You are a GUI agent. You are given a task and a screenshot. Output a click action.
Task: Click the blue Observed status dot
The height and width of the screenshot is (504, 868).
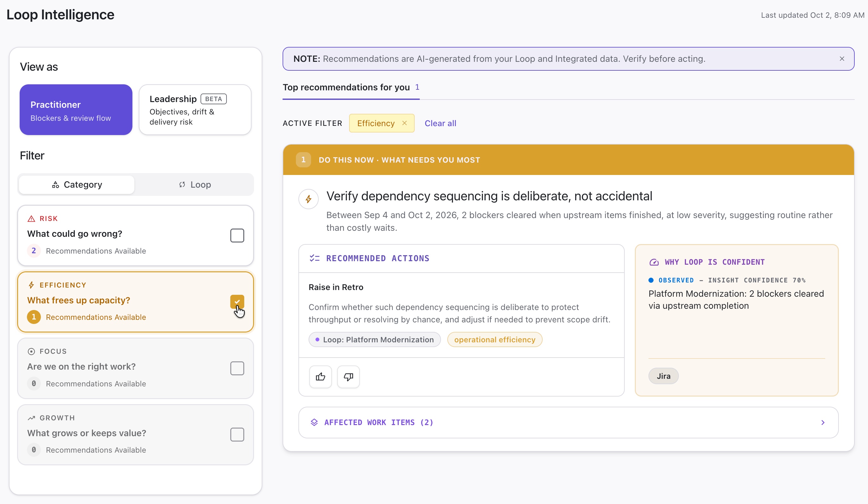click(x=651, y=280)
